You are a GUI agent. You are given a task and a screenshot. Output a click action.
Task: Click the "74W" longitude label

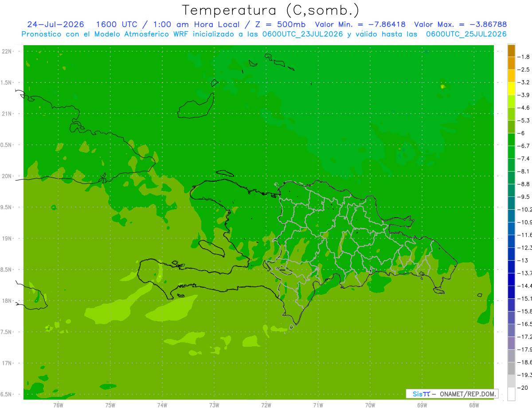tap(162, 405)
